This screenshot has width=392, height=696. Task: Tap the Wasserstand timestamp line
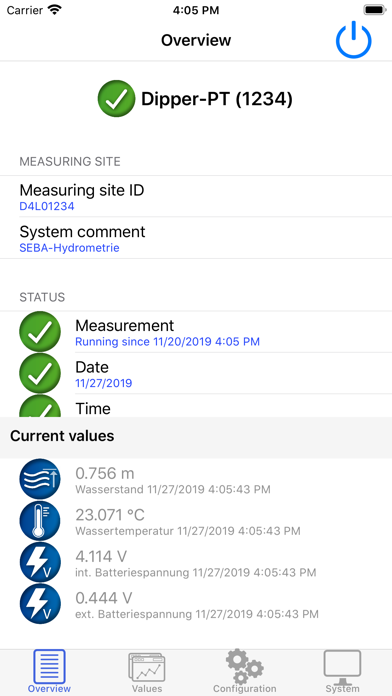click(x=173, y=490)
